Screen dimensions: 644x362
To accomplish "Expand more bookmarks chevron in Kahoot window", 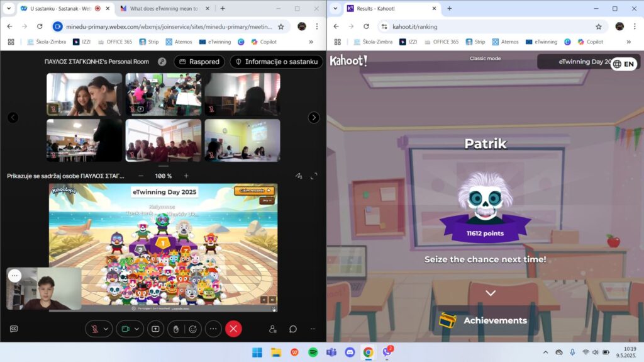I will coord(628,42).
